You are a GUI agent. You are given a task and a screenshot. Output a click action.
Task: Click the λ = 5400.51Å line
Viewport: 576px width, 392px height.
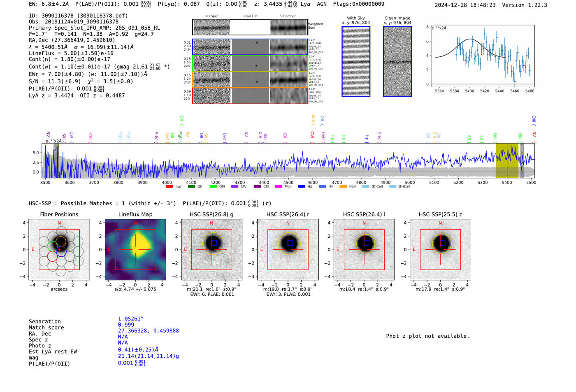pyautogui.click(x=81, y=47)
